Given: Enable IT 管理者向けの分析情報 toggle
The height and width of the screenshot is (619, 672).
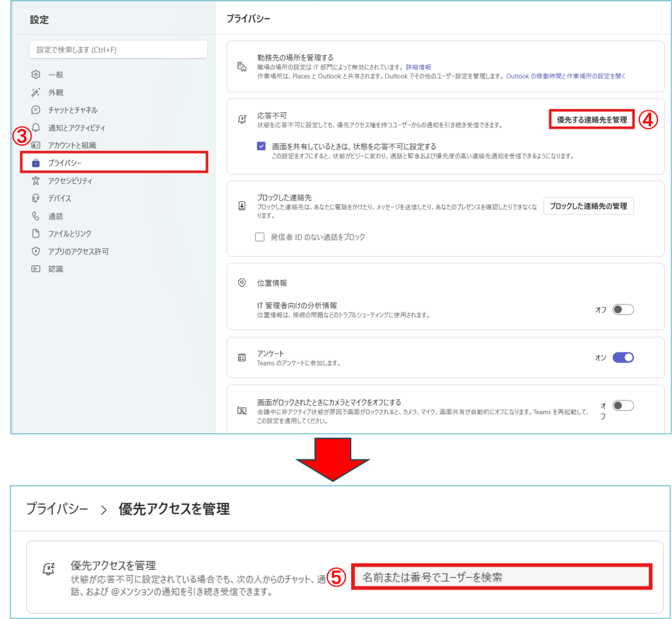Looking at the screenshot, I should tap(623, 310).
